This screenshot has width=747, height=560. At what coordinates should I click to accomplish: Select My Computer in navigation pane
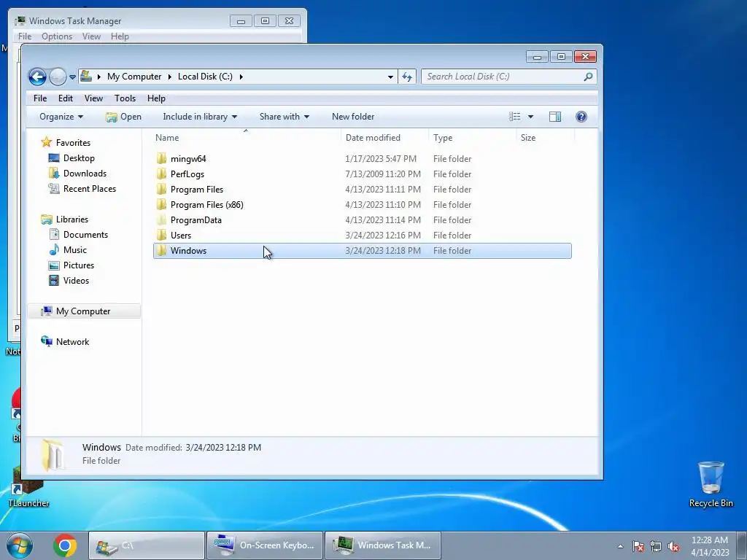pos(83,311)
